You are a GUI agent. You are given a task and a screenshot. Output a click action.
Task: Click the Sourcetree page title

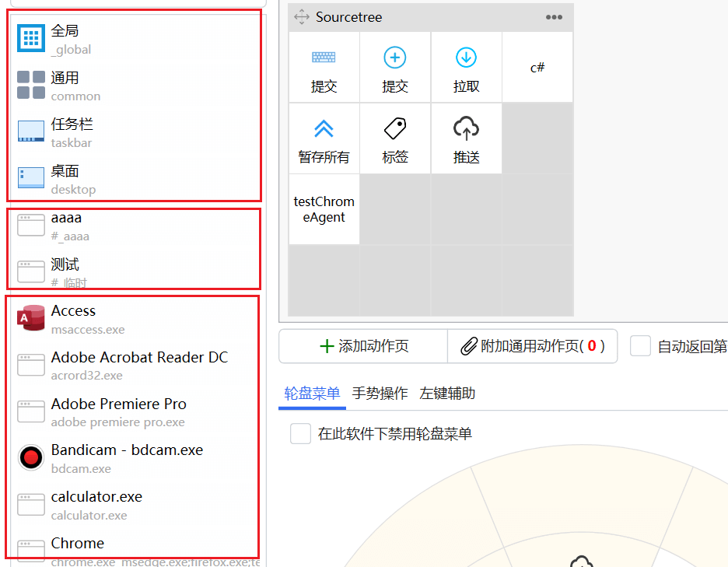[348, 17]
